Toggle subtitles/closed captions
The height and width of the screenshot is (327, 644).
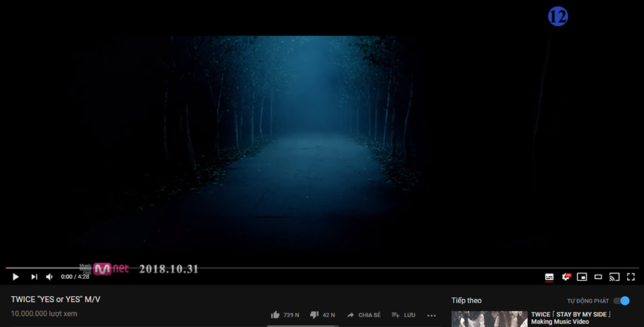coord(549,277)
